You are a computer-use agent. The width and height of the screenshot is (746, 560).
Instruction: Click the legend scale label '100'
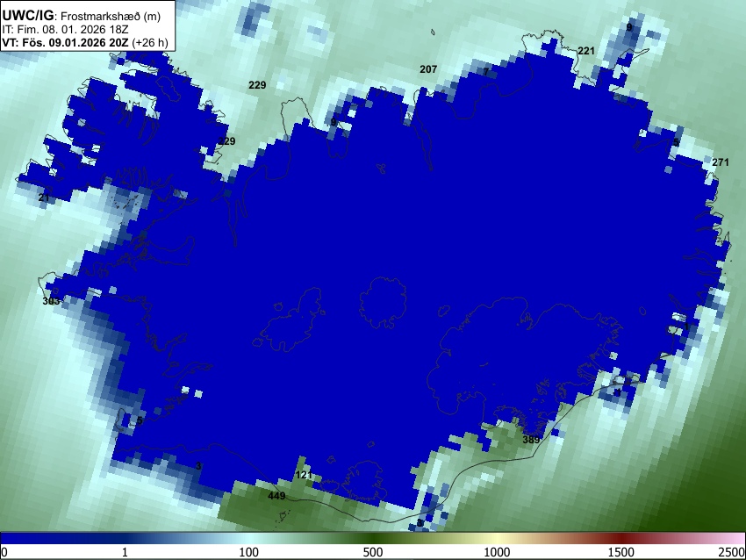249,552
